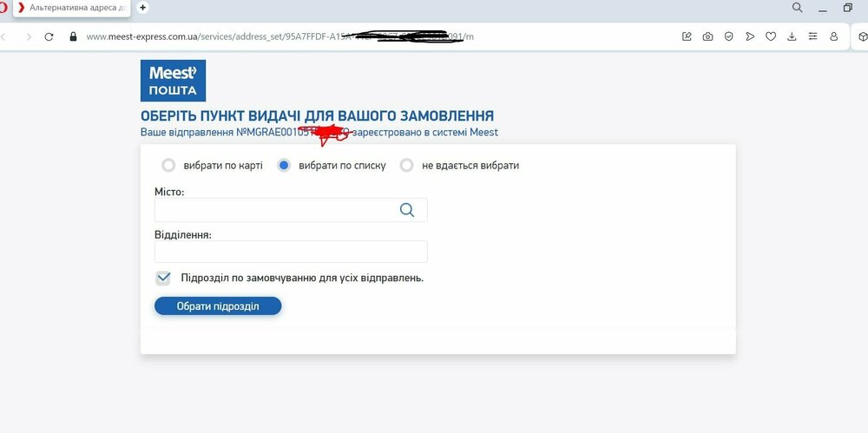868x433 pixels.
Task: Reload the page with refresh icon
Action: [x=49, y=37]
